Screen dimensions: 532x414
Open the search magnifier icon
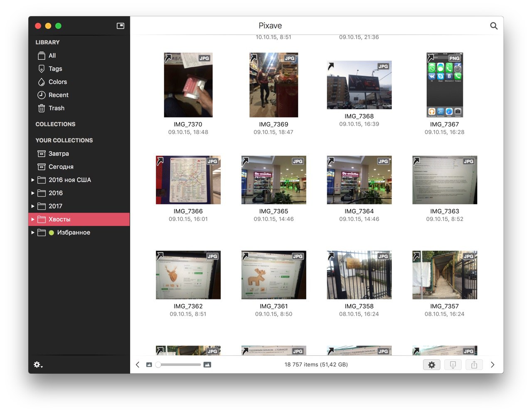point(494,26)
